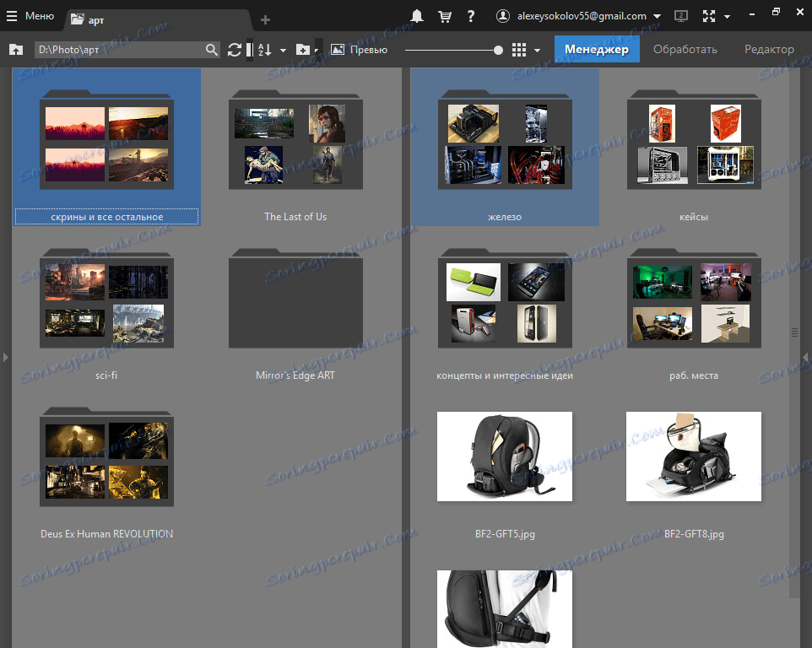This screenshot has width=812, height=648.
Task: Toggle the split panel view icon
Action: pyautogui.click(x=250, y=50)
